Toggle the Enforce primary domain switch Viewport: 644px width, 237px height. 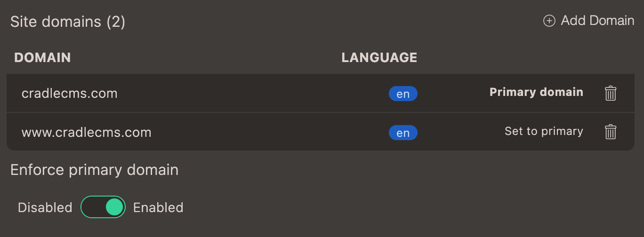click(x=103, y=207)
